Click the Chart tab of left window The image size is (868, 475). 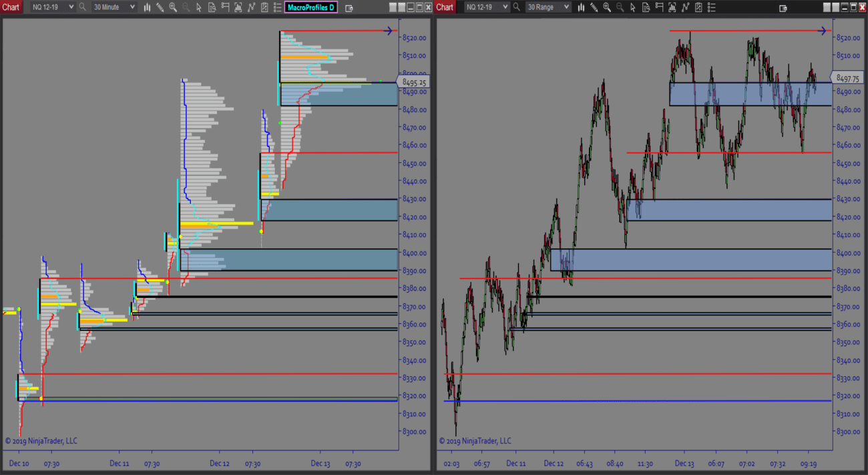click(x=11, y=7)
